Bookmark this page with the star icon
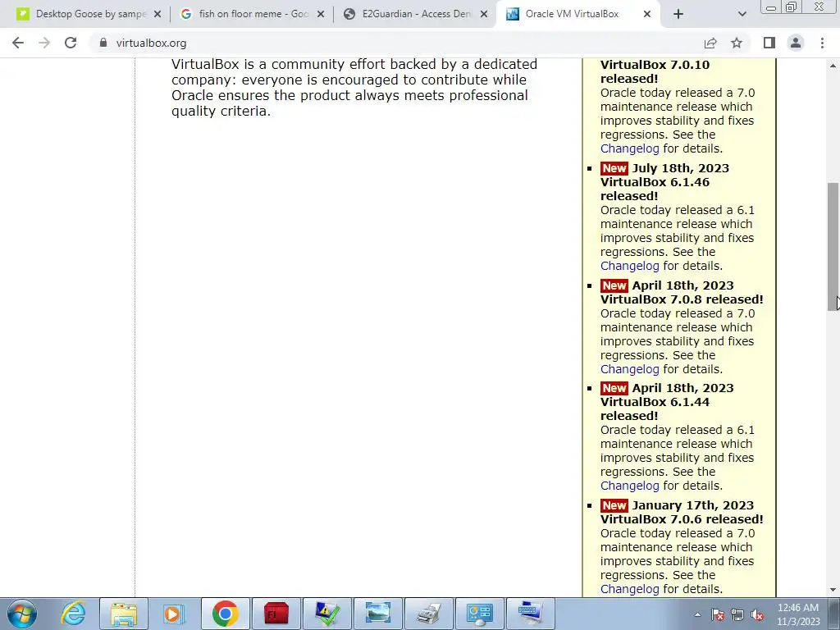The width and height of the screenshot is (840, 630). 737,43
